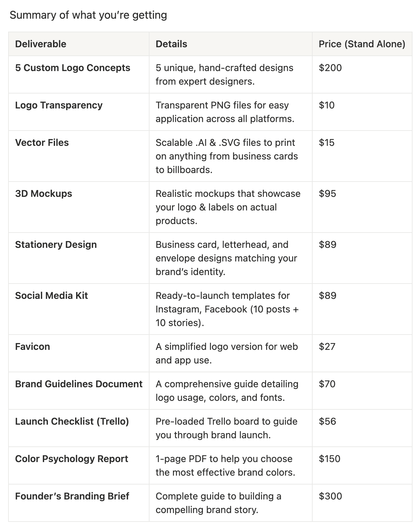Click the Brand Guidelines Document label
420x527 pixels.
click(x=79, y=384)
